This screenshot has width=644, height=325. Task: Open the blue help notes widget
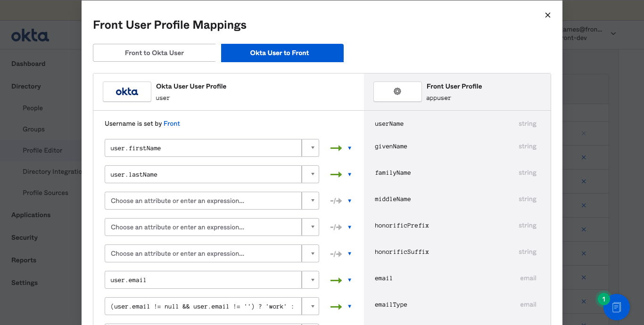616,307
